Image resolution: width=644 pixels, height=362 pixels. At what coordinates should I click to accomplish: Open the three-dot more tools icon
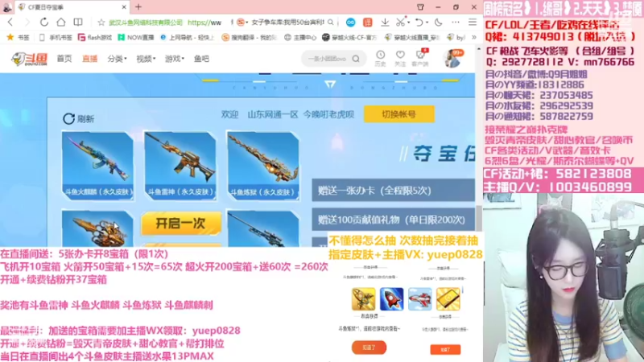[x=456, y=23]
